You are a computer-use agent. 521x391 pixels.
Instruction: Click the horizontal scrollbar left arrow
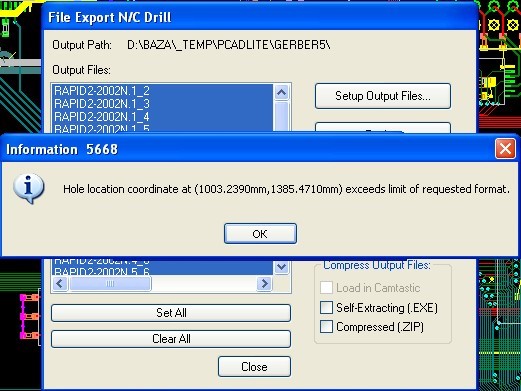[60, 284]
